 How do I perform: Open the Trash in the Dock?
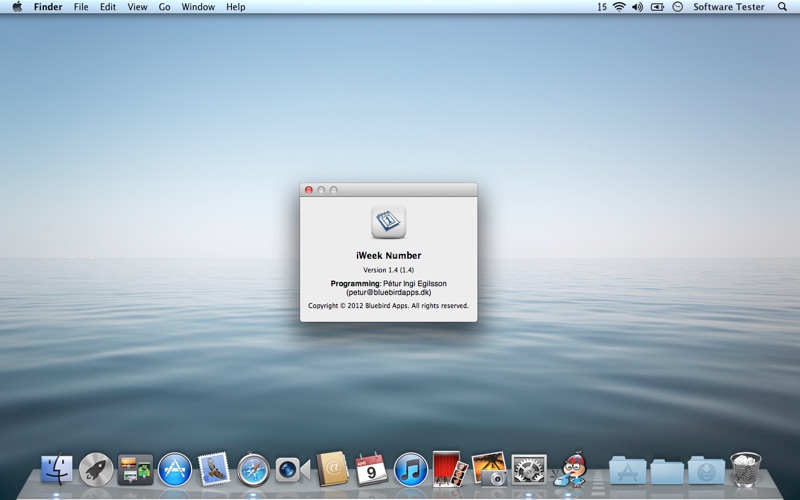coord(745,469)
